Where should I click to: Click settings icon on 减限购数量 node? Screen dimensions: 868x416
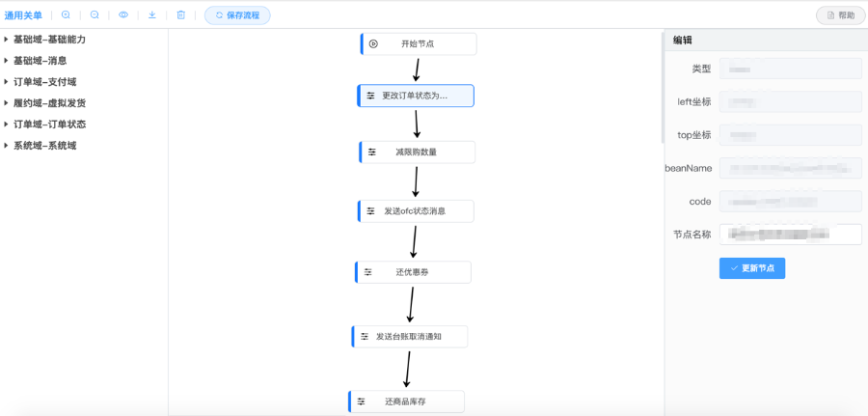(371, 153)
